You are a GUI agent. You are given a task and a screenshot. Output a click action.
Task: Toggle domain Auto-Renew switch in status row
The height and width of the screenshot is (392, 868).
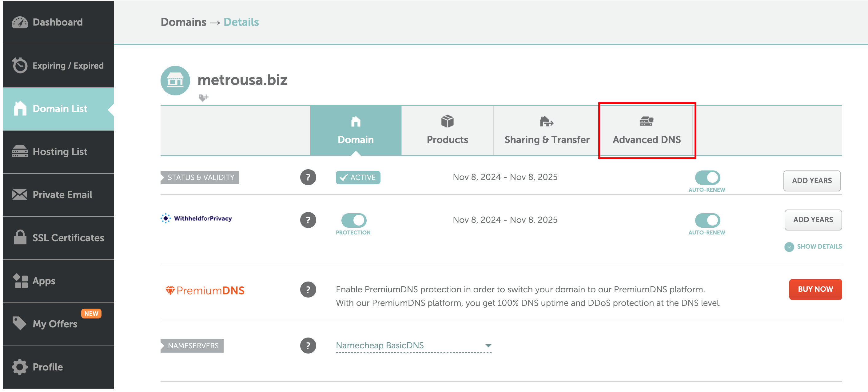click(707, 177)
